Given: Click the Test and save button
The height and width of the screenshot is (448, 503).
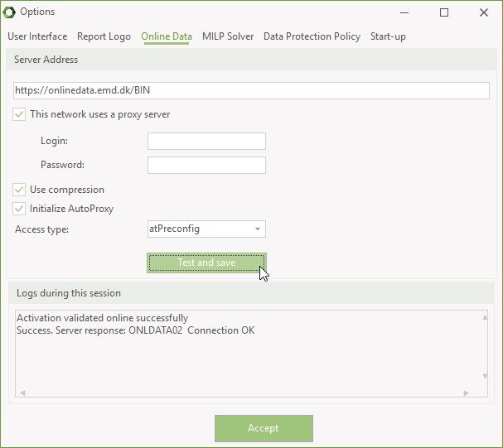Looking at the screenshot, I should click(206, 263).
